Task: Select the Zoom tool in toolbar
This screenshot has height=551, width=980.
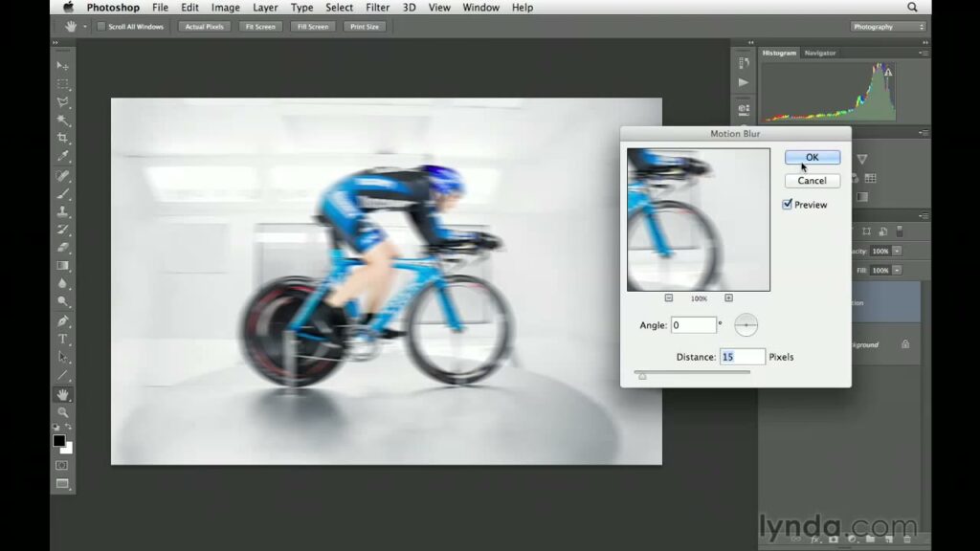Action: (63, 412)
